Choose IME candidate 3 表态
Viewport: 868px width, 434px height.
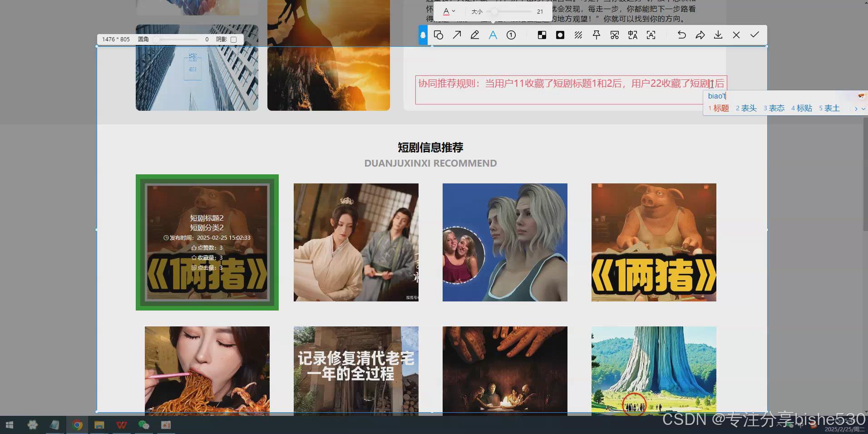pyautogui.click(x=774, y=108)
